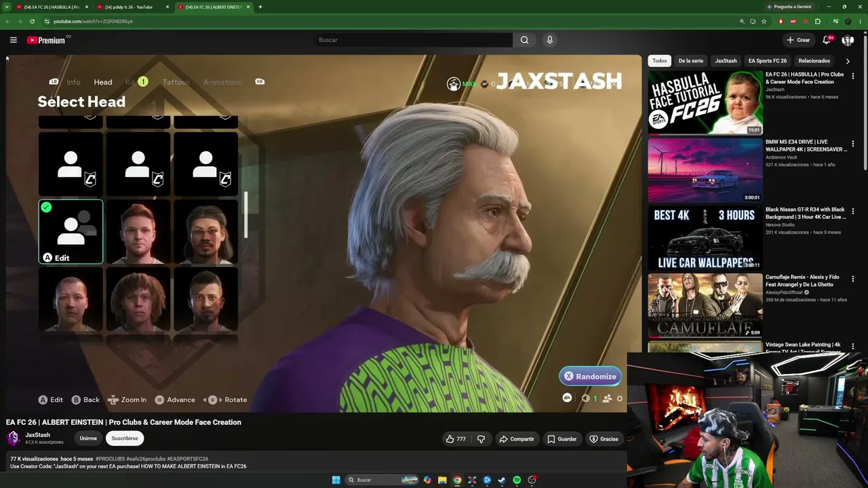Select the Todos filter chip

(x=660, y=61)
